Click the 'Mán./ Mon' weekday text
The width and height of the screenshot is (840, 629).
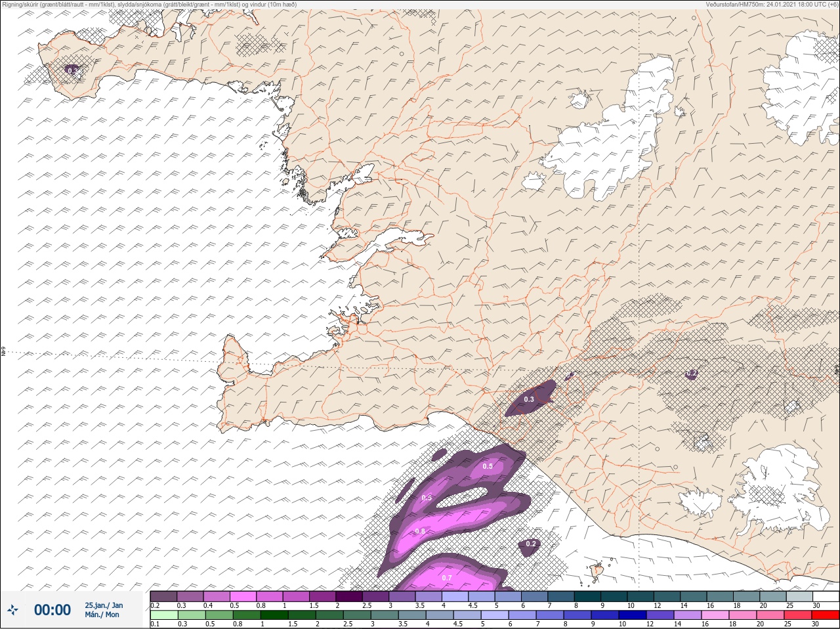pos(102,615)
